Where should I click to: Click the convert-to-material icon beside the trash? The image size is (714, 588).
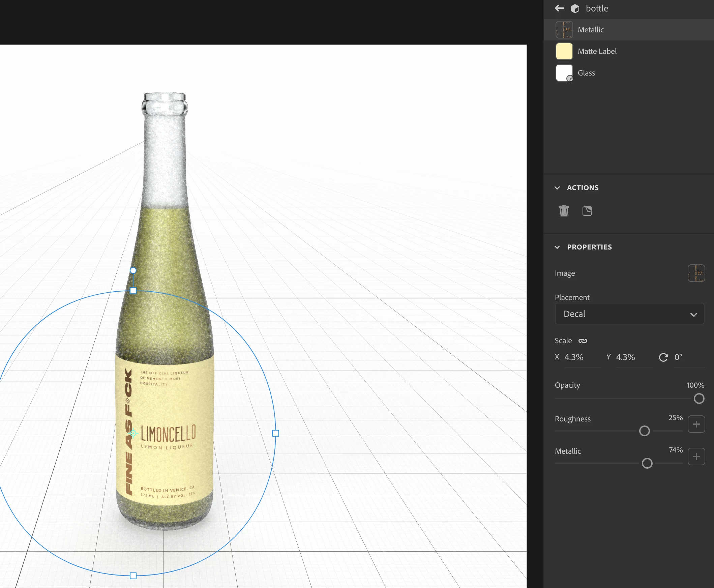pos(587,211)
